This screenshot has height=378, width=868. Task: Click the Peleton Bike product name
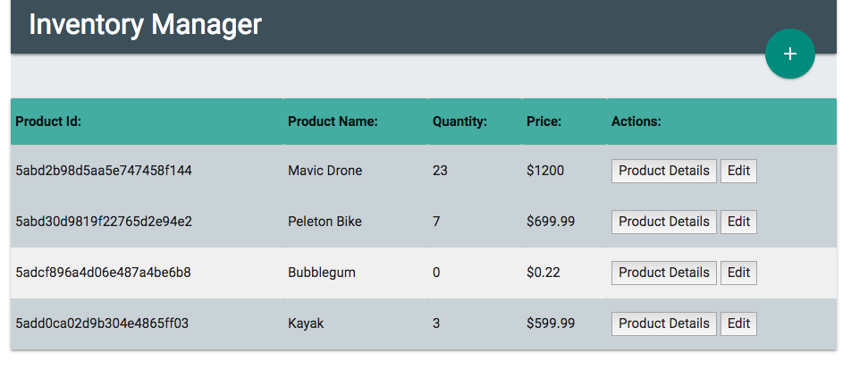click(325, 222)
